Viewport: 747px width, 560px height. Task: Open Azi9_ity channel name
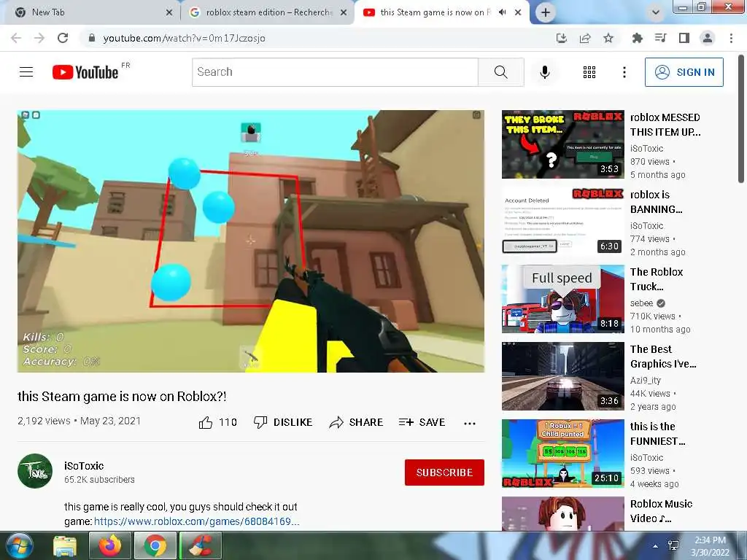(x=646, y=380)
